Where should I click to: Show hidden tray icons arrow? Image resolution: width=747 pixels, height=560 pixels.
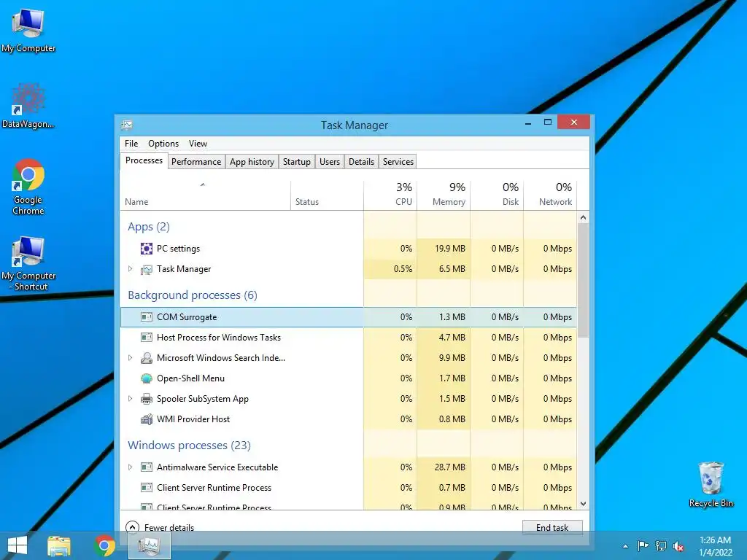click(625, 546)
